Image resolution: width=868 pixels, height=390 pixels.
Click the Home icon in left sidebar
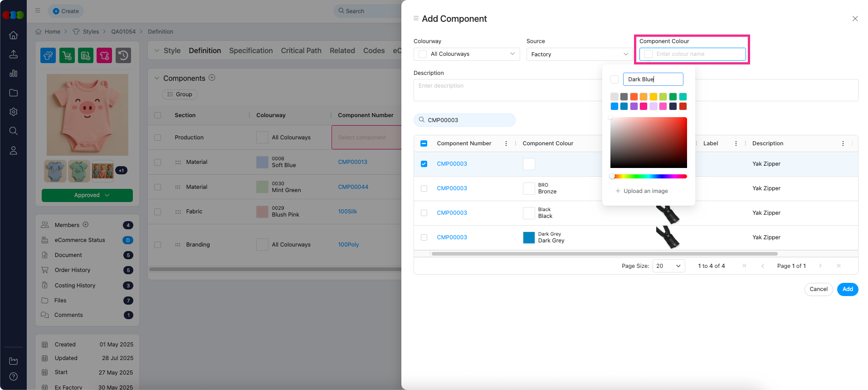[x=14, y=35]
